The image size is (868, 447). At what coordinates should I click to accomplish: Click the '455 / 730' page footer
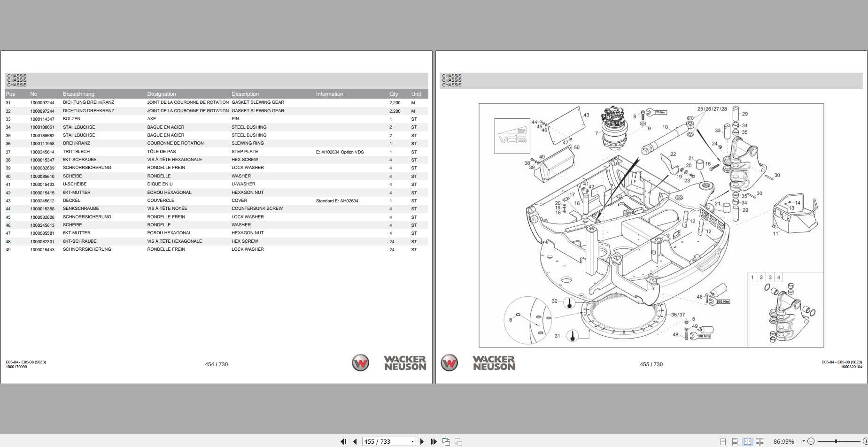(651, 364)
